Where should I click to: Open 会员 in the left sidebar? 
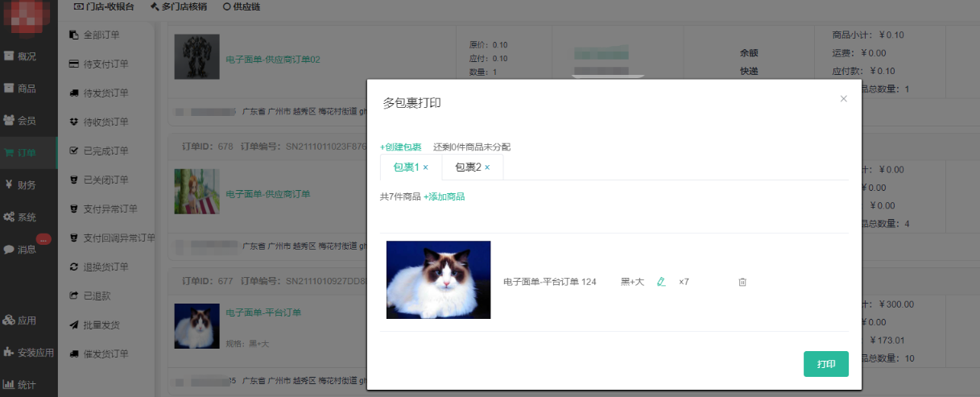point(28,121)
